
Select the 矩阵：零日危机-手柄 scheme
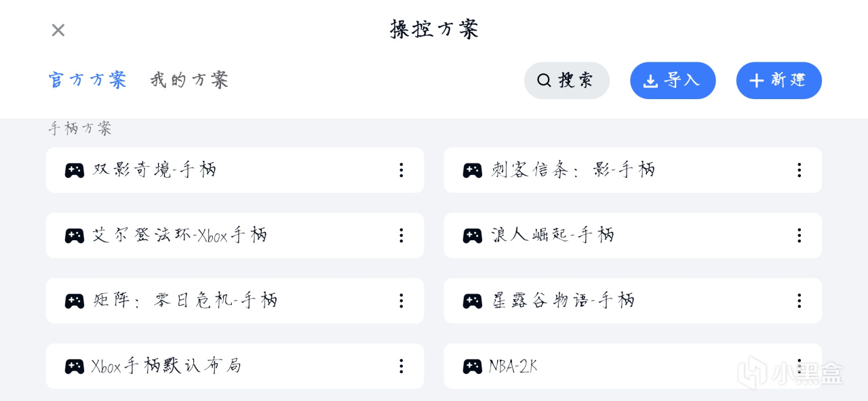(x=235, y=301)
